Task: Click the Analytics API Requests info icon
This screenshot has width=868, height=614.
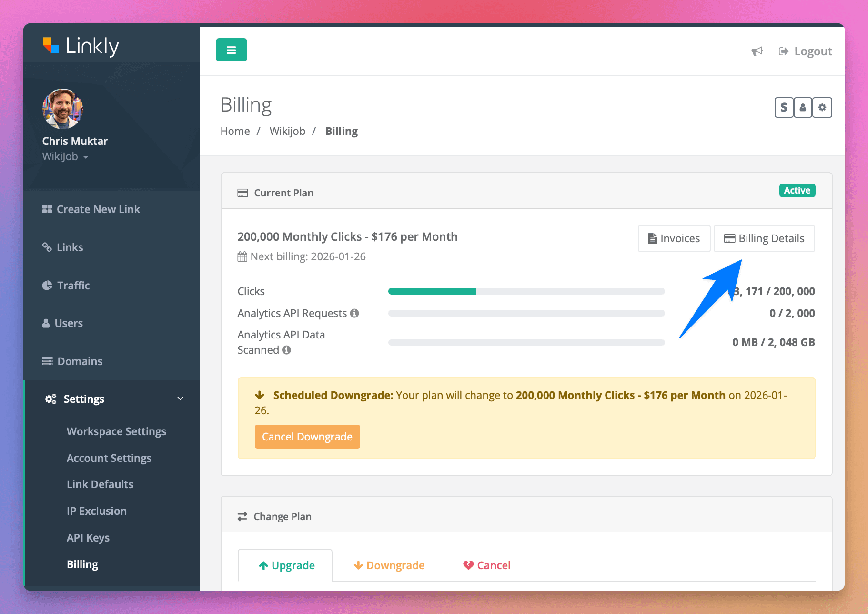Action: [x=355, y=313]
